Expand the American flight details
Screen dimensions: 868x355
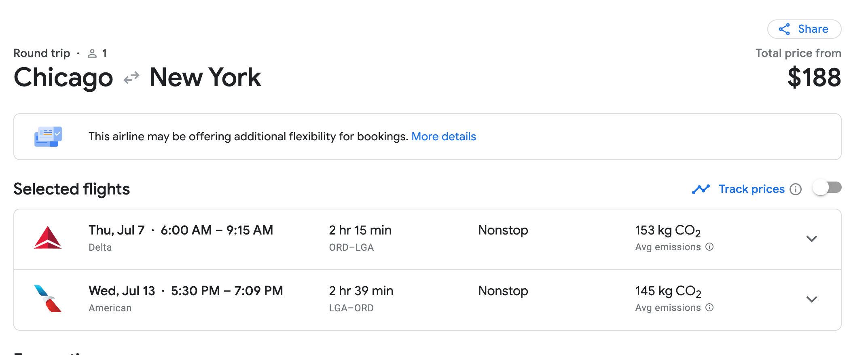[811, 299]
